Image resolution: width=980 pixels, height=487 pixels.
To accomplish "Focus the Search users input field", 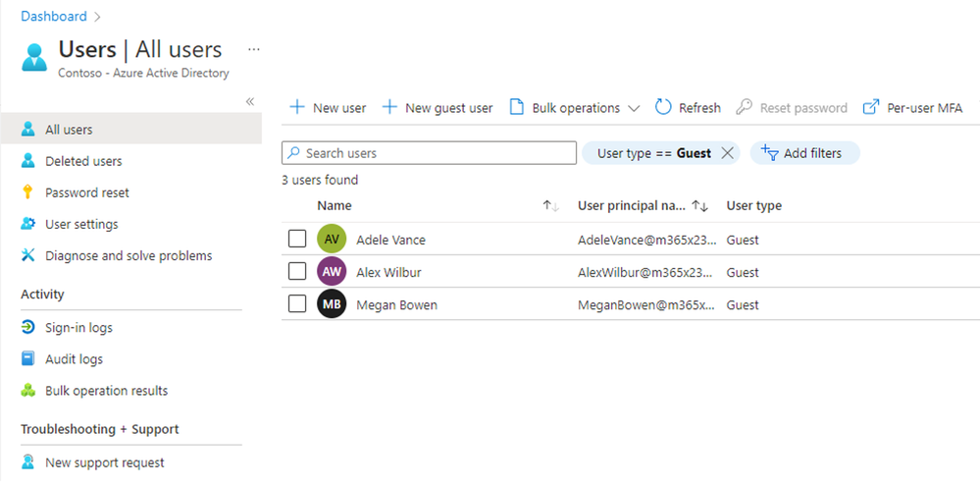I will [429, 152].
